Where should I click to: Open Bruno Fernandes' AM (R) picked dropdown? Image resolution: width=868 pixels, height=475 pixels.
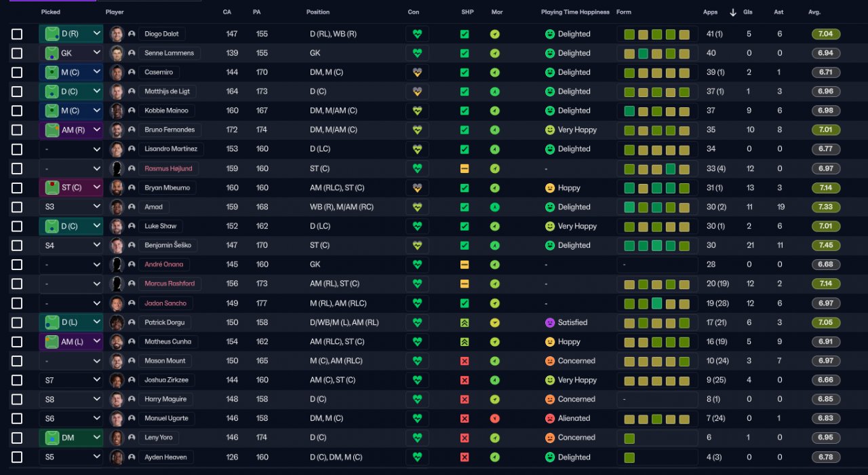pos(71,130)
